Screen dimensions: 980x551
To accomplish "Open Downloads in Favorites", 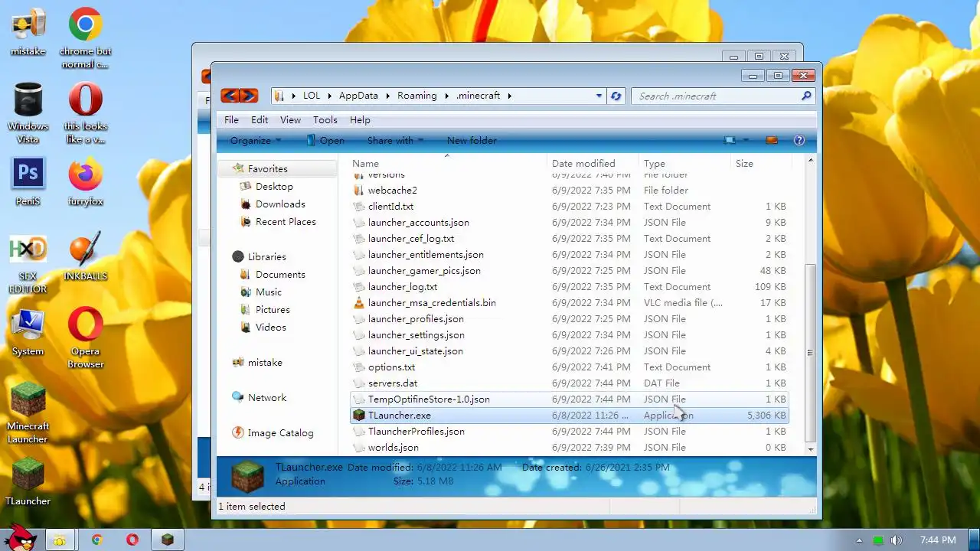I will pos(280,204).
